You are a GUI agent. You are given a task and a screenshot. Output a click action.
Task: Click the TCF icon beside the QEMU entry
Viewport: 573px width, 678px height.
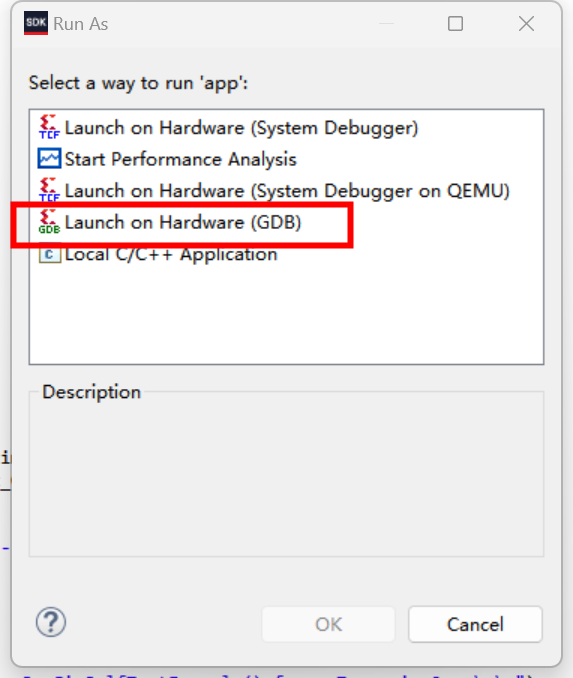point(49,190)
